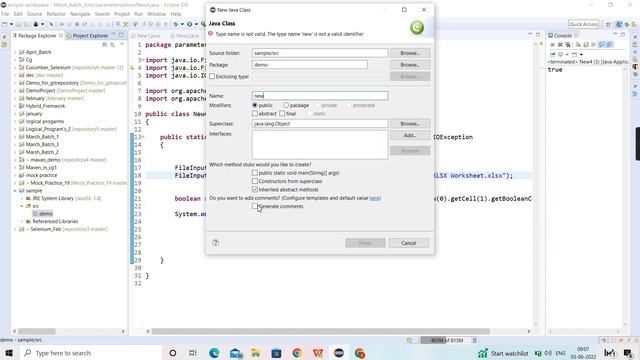Click Clear Console icon in Console toolbar

click(578, 44)
